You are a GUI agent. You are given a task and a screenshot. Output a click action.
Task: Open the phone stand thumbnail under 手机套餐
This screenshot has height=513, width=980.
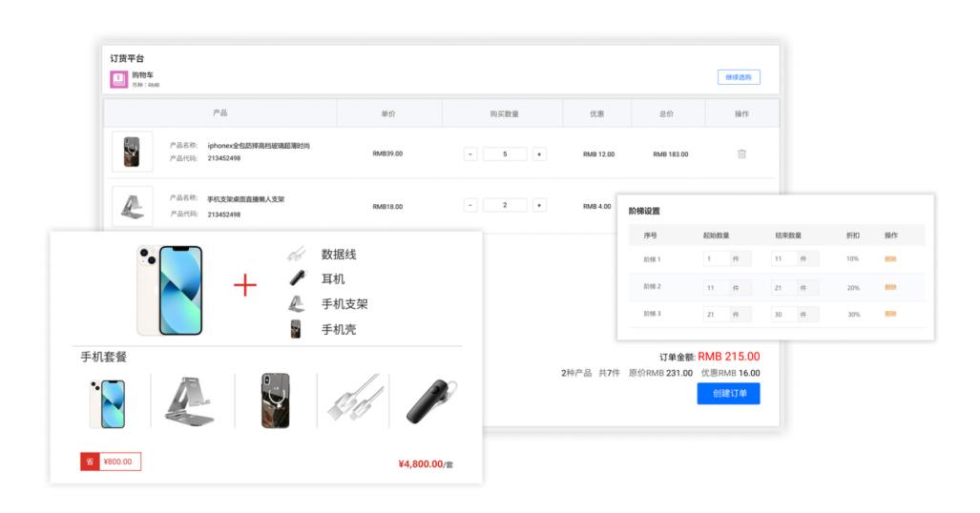(190, 401)
